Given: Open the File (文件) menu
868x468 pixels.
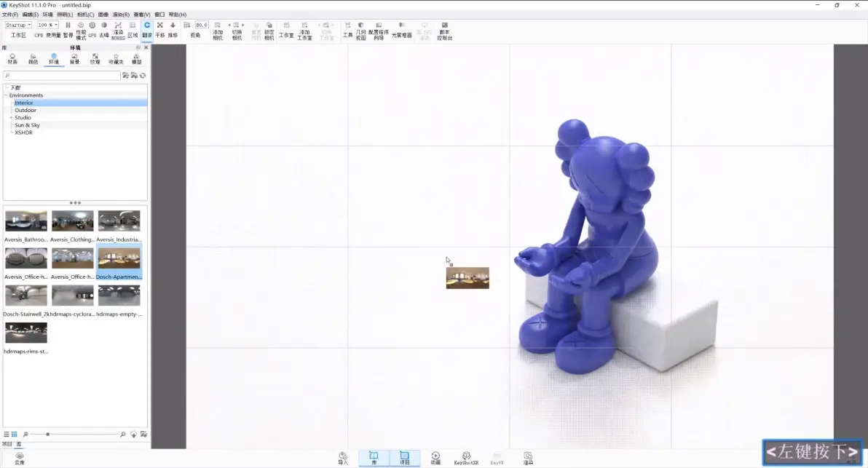Looking at the screenshot, I should pos(10,15).
